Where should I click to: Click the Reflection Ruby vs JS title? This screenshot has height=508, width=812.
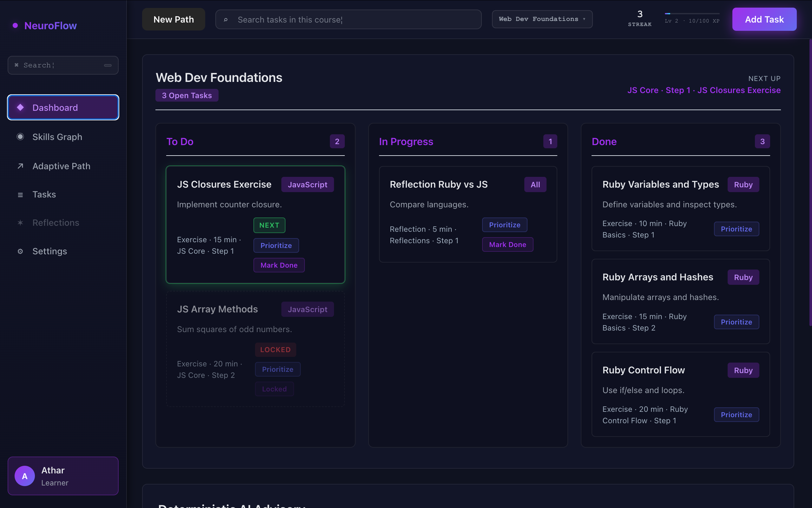click(439, 184)
